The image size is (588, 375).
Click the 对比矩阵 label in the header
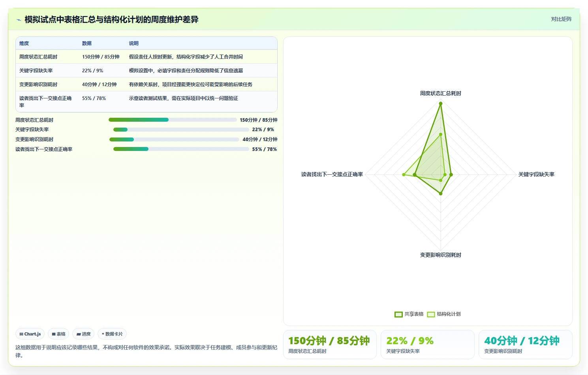[561, 19]
